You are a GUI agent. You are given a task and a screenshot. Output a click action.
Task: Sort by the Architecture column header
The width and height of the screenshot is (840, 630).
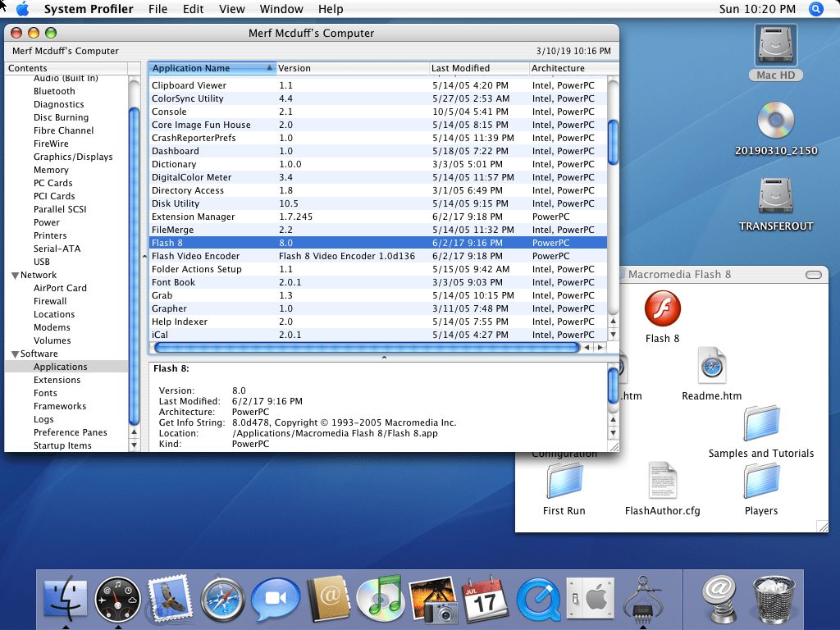pyautogui.click(x=573, y=68)
